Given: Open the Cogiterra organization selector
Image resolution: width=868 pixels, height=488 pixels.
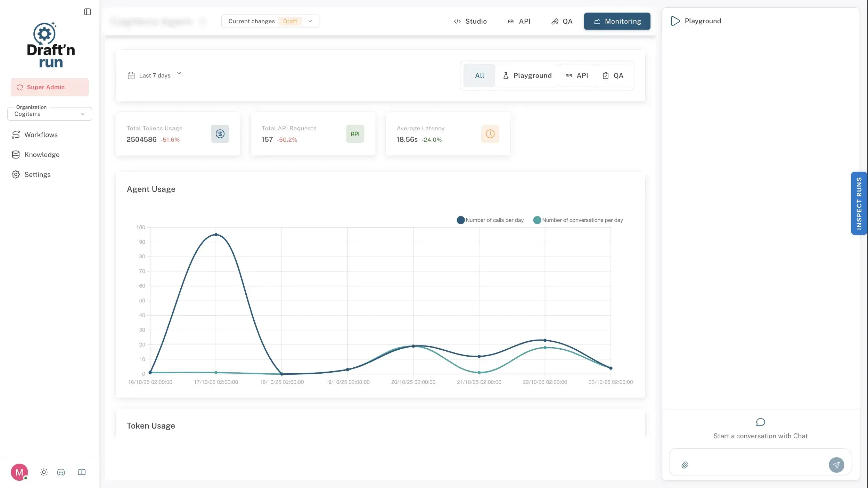Looking at the screenshot, I should (x=49, y=114).
